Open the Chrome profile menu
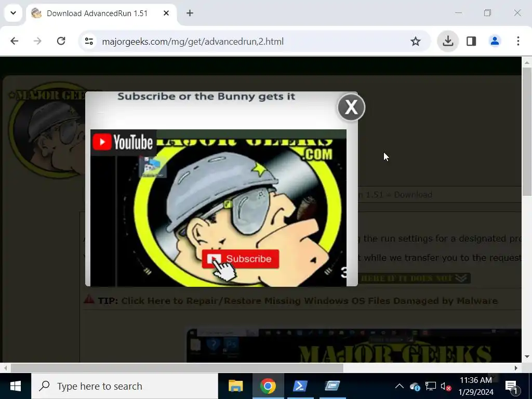 coord(495,42)
